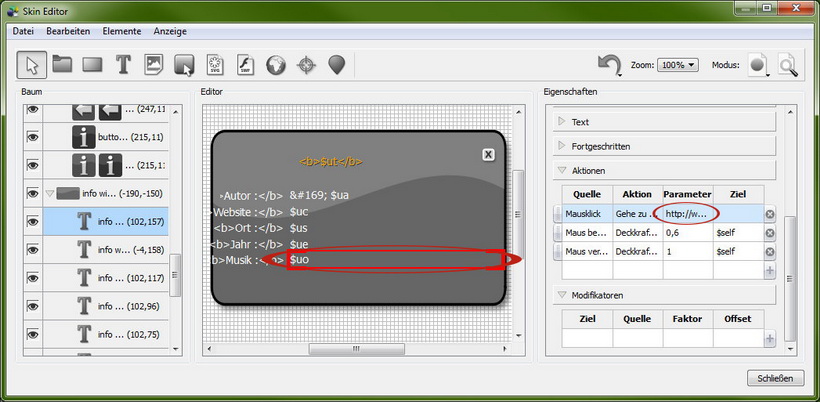The image size is (820, 402).
Task: Click the undo arrow icon
Action: tap(609, 65)
